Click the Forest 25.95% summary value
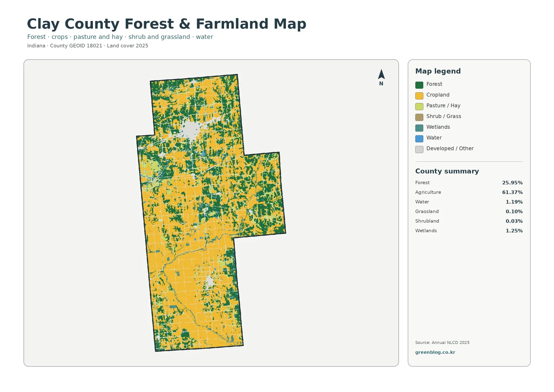The image size is (554, 392). click(x=512, y=183)
